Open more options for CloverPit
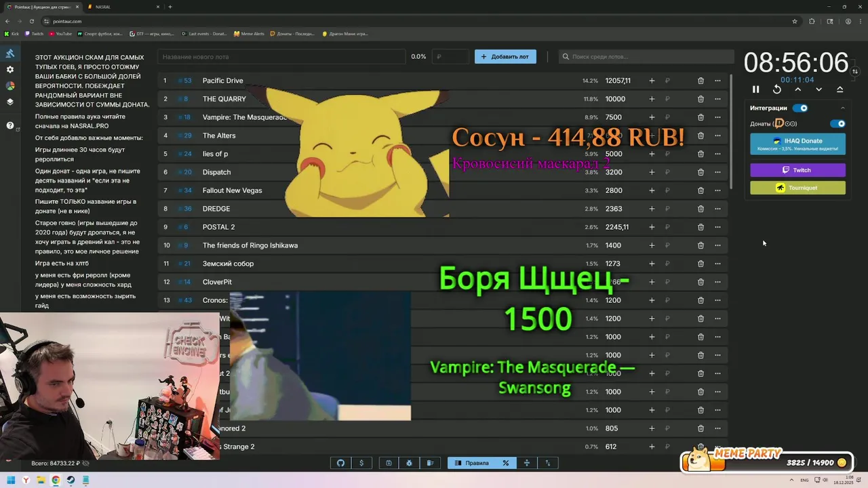Viewport: 868px width, 488px height. tap(717, 282)
